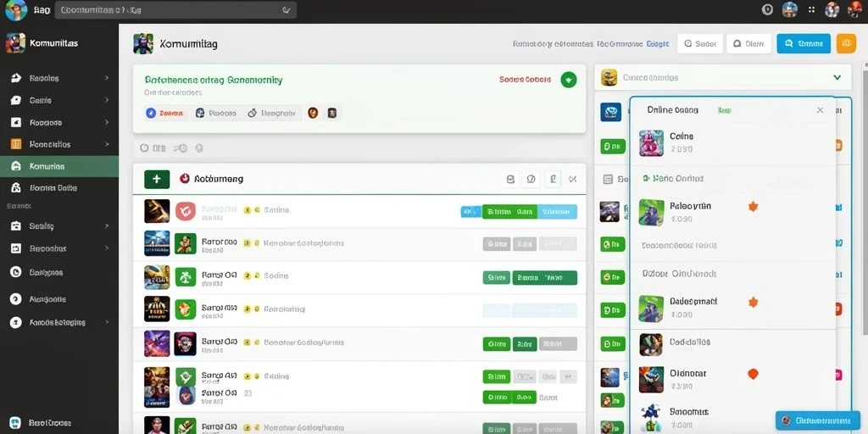Click the square grid icon behind the Online popup
This screenshot has height=434, width=868.
click(608, 179)
